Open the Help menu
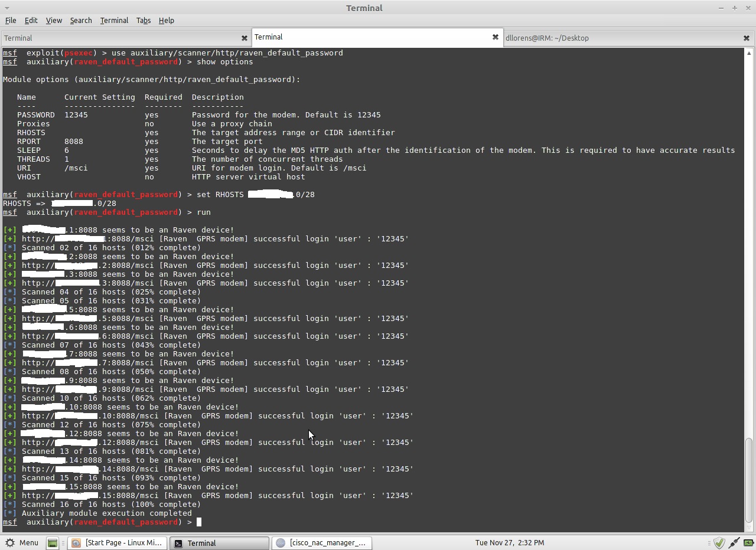The width and height of the screenshot is (756, 550). point(167,20)
